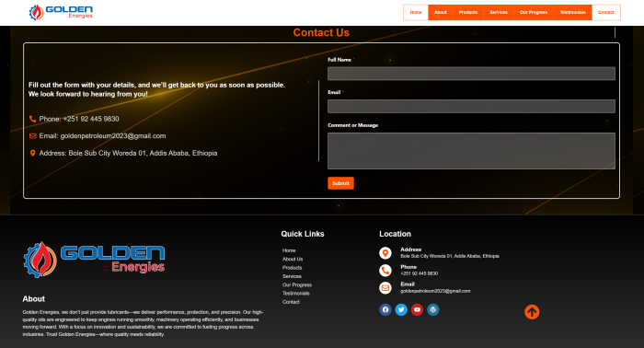Click the Contact nav item
The width and height of the screenshot is (644, 348).
[x=605, y=12]
